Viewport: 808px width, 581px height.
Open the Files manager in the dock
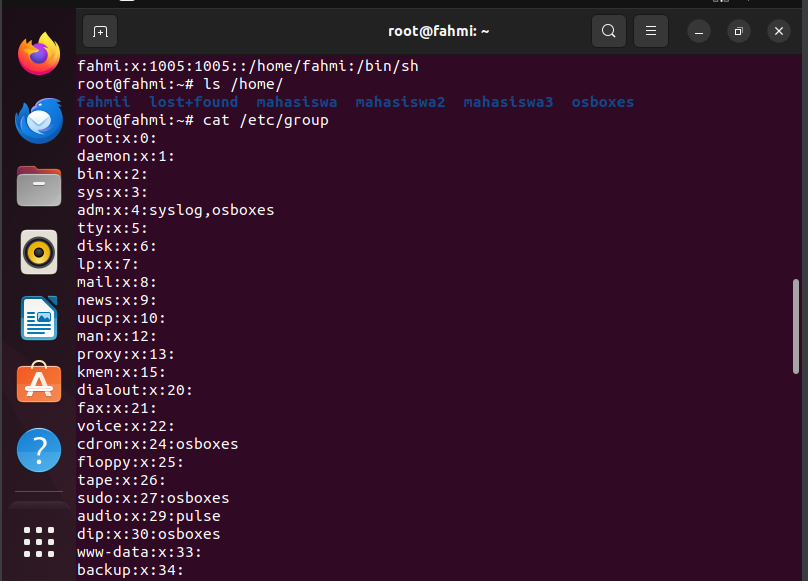(x=39, y=186)
